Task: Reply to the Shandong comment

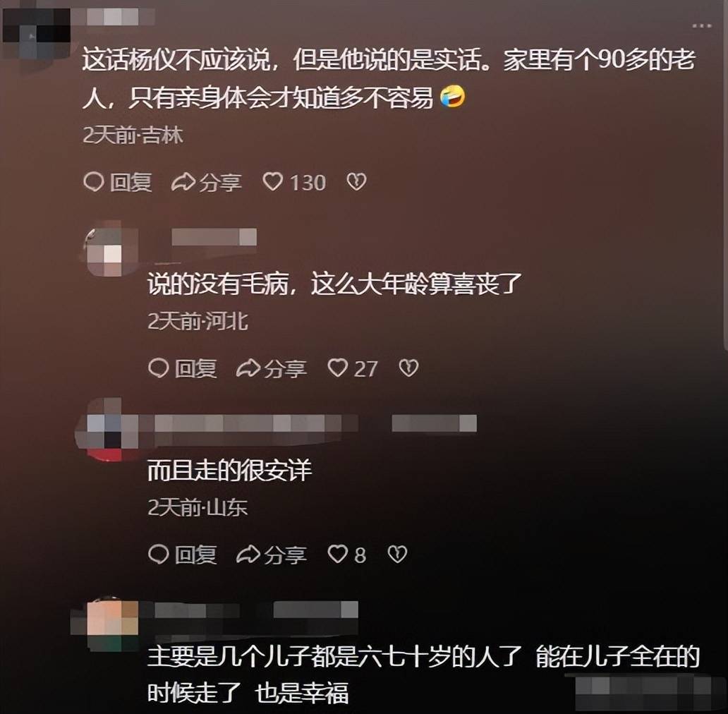Action: point(183,555)
